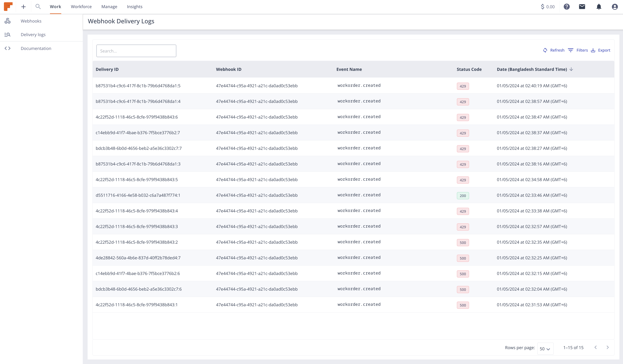This screenshot has width=623, height=364.
Task: Open the notifications bell
Action: (599, 7)
